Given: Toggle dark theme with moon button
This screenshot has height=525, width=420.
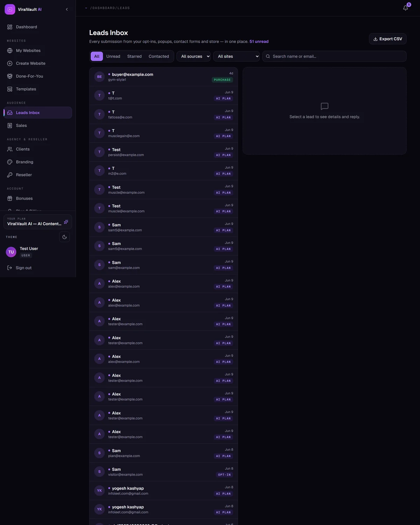Looking at the screenshot, I should pyautogui.click(x=64, y=237).
